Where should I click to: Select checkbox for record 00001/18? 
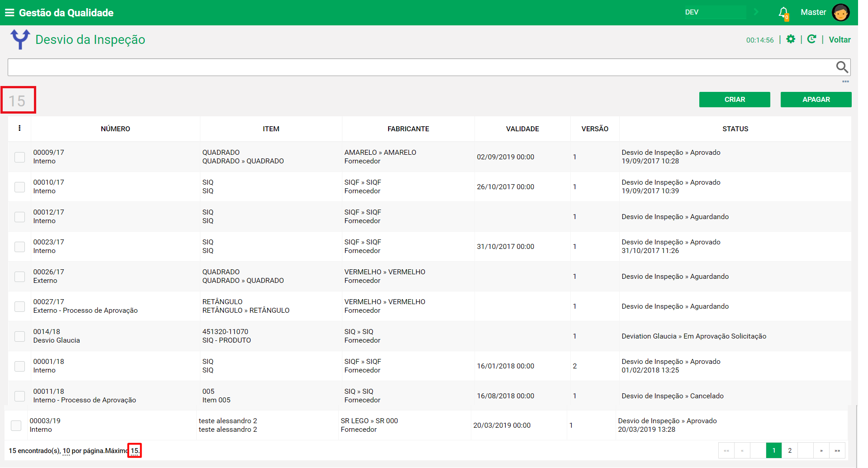coord(19,366)
